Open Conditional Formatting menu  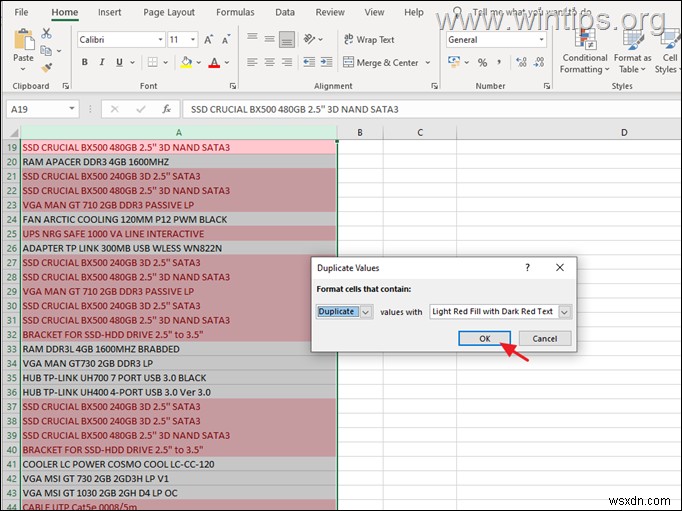click(585, 51)
